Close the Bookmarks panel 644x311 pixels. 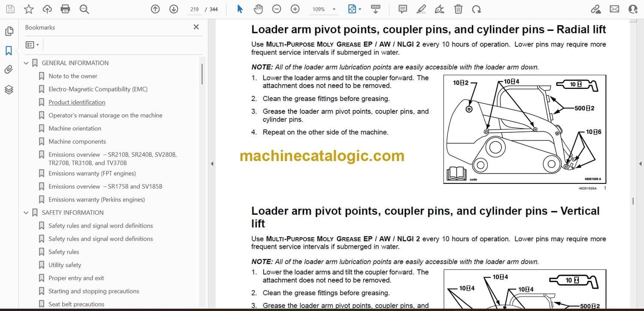pos(196,27)
